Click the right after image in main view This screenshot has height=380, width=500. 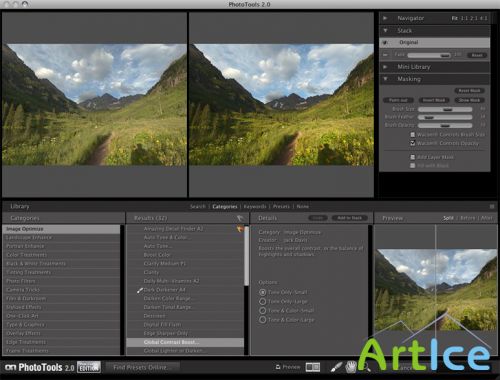coord(281,105)
